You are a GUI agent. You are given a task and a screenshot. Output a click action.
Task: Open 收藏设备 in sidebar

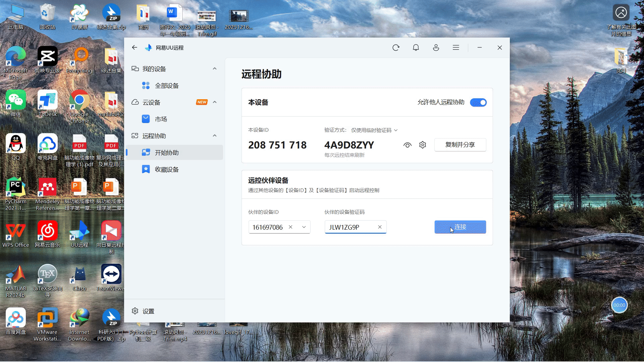pyautogui.click(x=167, y=169)
